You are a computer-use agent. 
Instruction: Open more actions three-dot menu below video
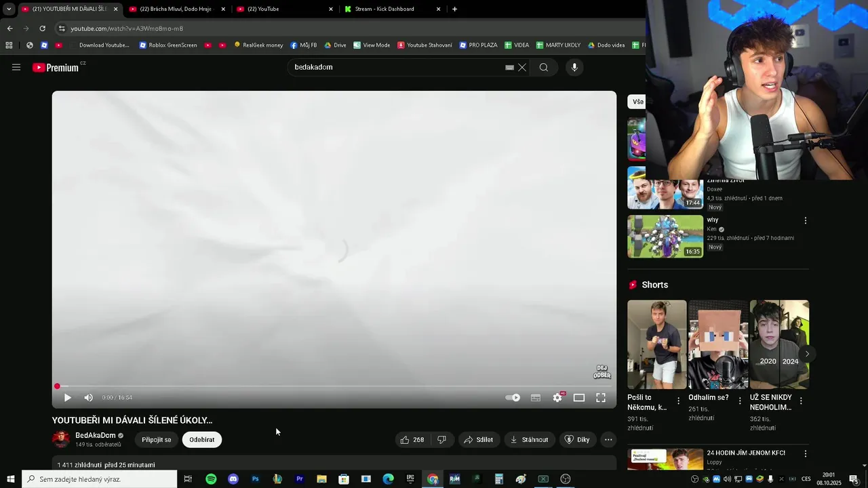608,440
